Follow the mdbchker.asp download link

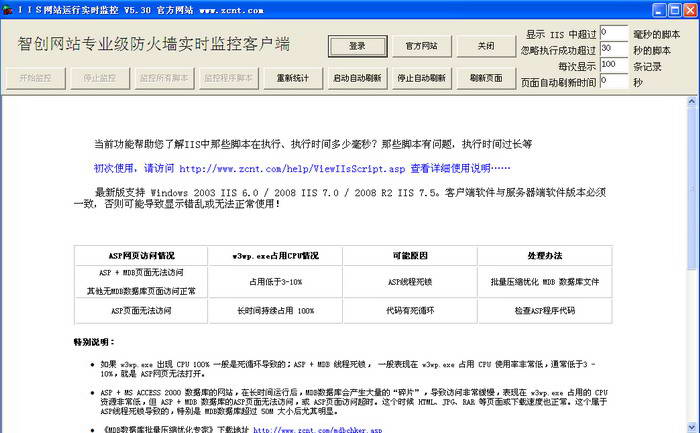[321, 428]
